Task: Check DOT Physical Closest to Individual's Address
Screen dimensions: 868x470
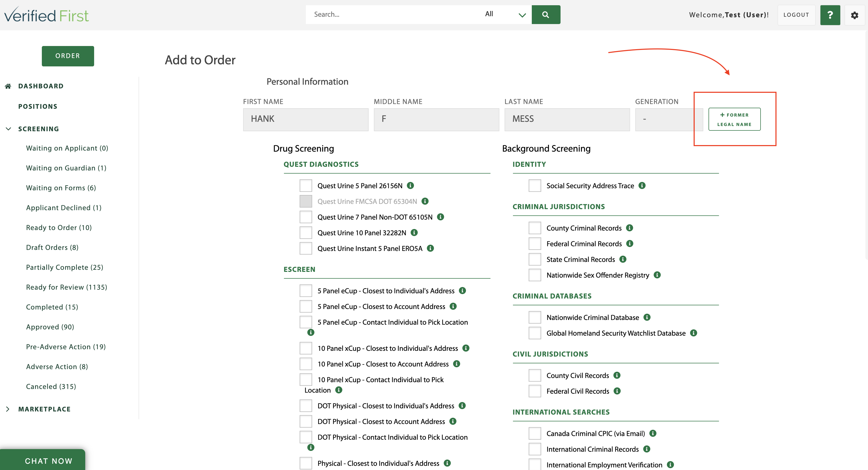Action: 306,406
